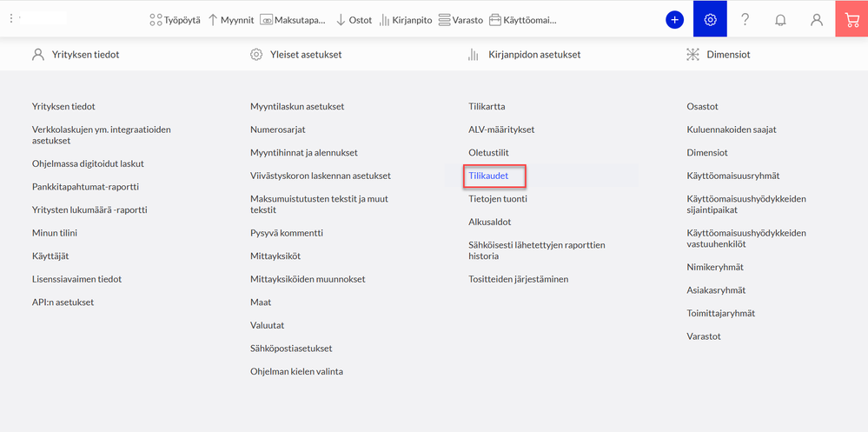This screenshot has height=432, width=868.
Task: Open Myyntilaskun asetukset
Action: point(297,106)
